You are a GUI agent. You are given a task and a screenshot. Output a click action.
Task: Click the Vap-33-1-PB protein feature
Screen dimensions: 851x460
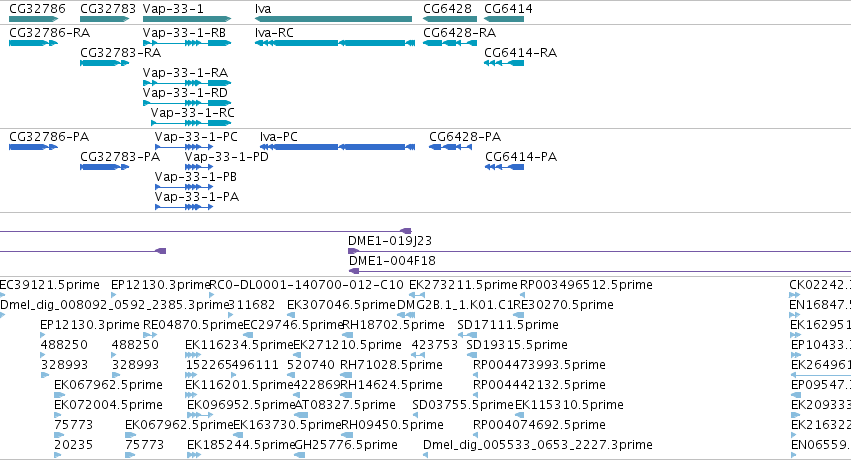[x=184, y=187]
